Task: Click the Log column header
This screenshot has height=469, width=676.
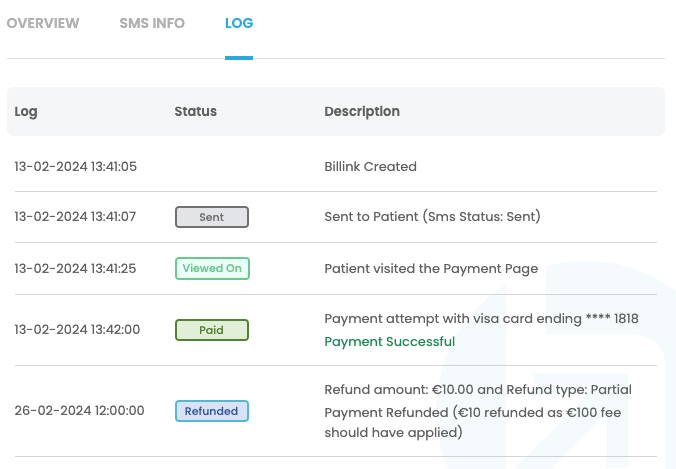Action: click(x=26, y=112)
